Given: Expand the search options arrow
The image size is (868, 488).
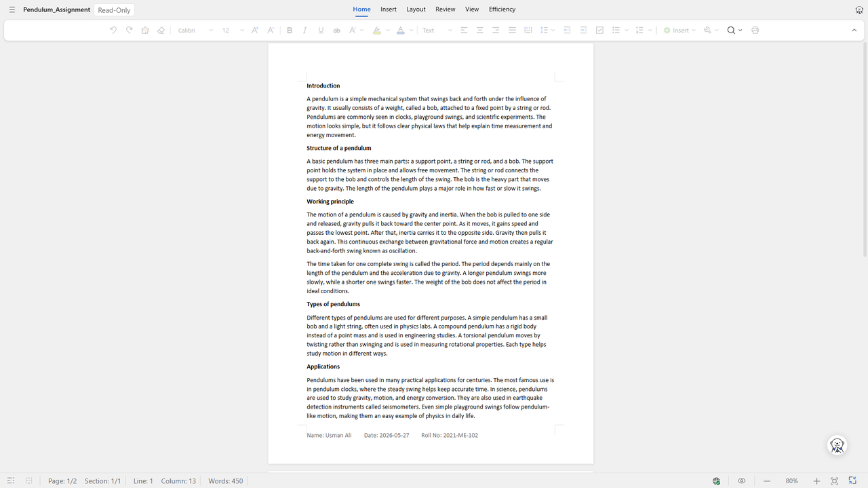Looking at the screenshot, I should tap(740, 31).
